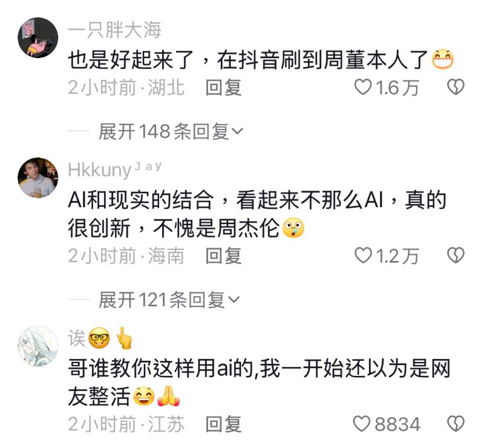Like Hkkuny's comment about AI和现实的结合

click(x=362, y=255)
